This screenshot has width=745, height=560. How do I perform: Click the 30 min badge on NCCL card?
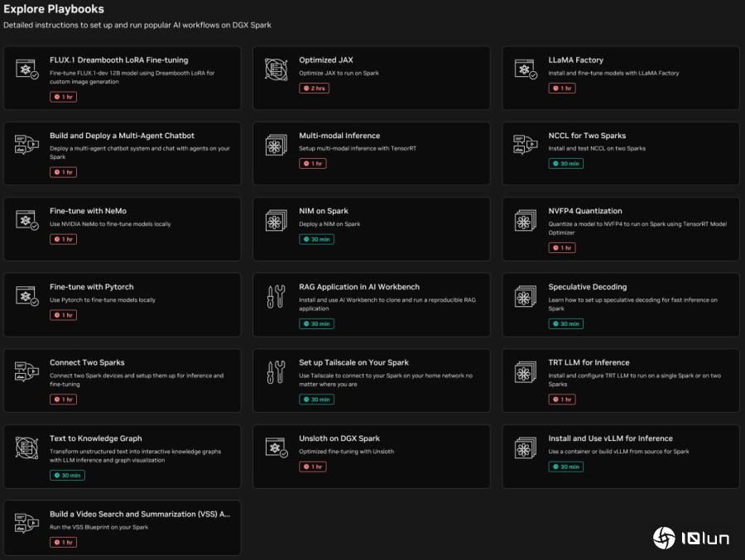click(x=565, y=164)
